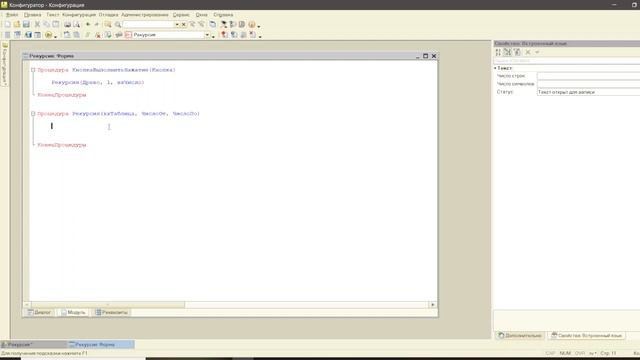Click horizontal scrollbar left arrow in editor
Viewport: 640px width, 360px height.
click(x=27, y=305)
